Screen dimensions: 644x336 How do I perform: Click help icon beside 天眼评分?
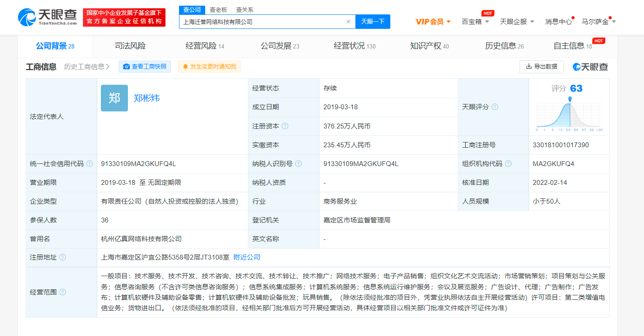pyautogui.click(x=495, y=107)
